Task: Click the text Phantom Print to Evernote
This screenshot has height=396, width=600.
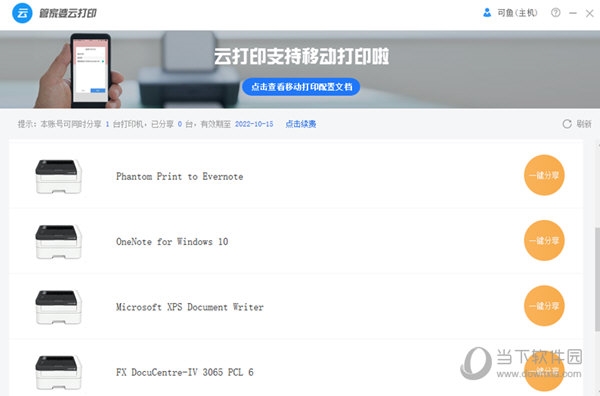Action: point(179,176)
